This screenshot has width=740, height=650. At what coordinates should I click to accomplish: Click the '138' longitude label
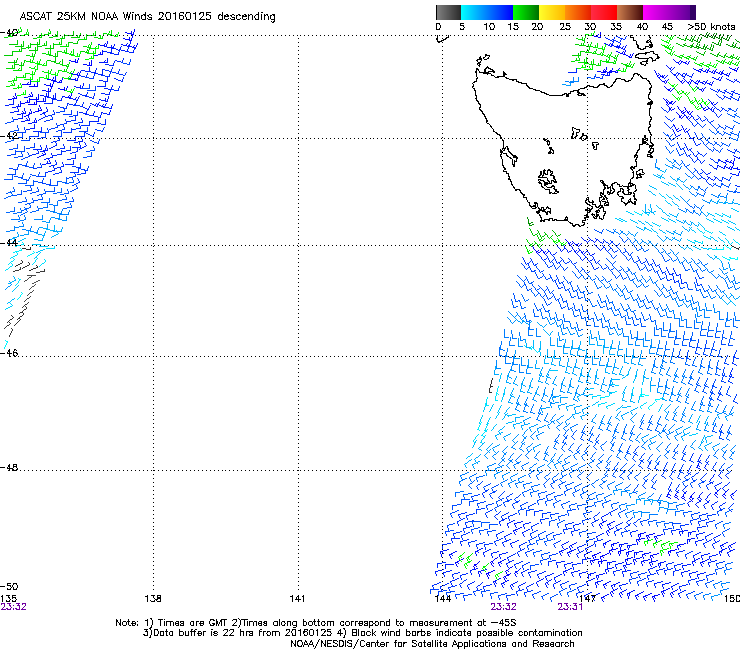[153, 599]
